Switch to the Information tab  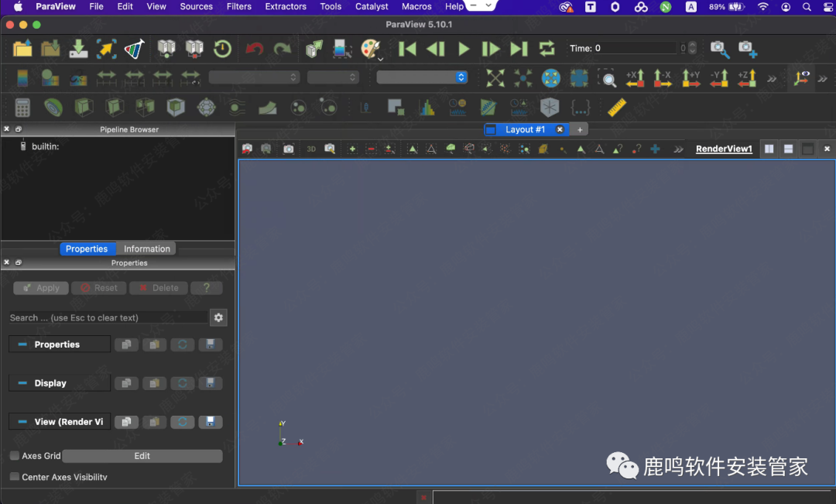point(146,249)
